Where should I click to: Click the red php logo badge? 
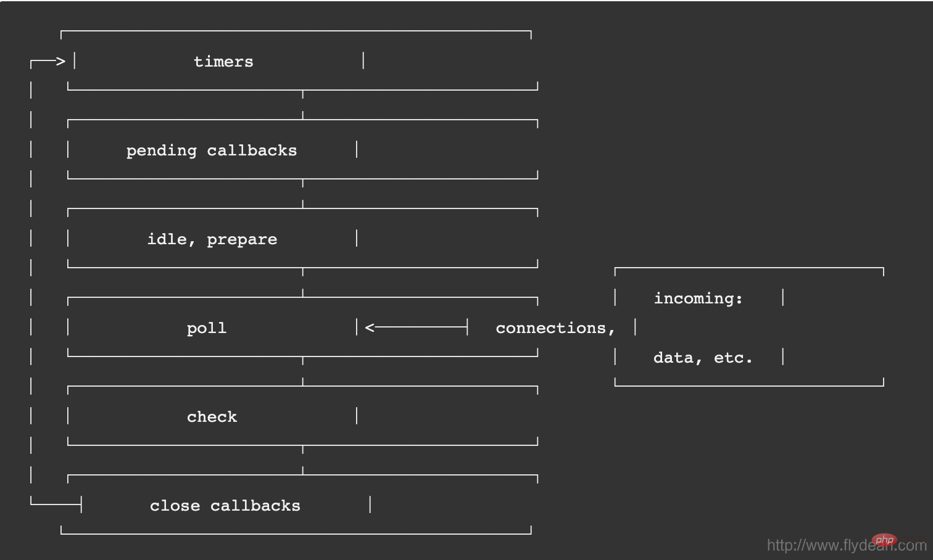884,540
